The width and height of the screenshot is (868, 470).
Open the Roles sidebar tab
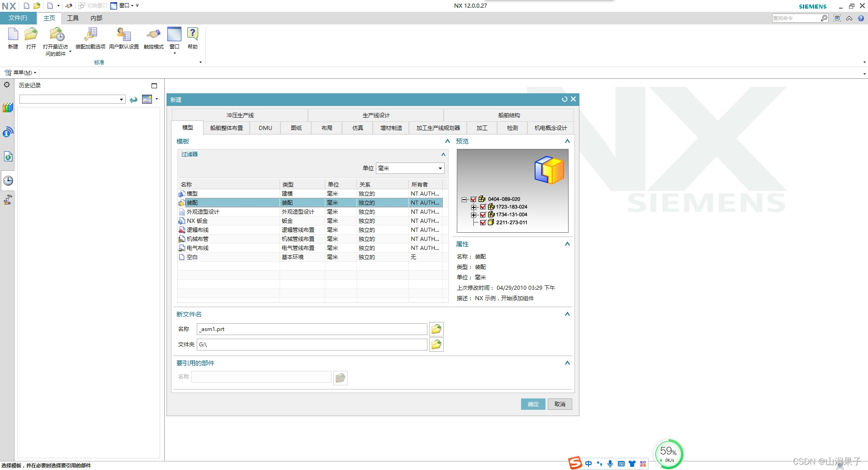click(x=8, y=200)
